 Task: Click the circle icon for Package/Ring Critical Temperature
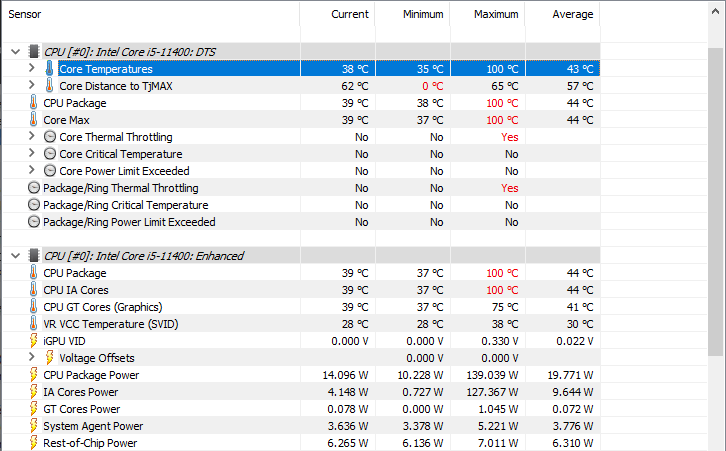34,205
